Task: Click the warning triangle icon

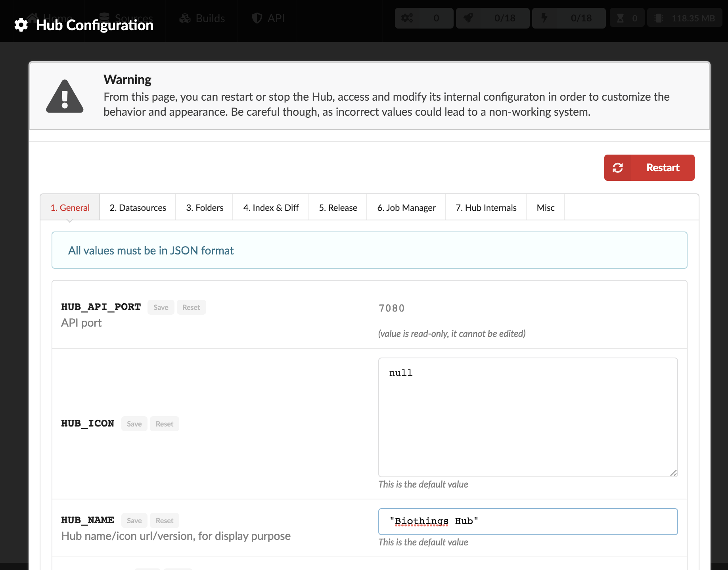Action: coord(65,96)
